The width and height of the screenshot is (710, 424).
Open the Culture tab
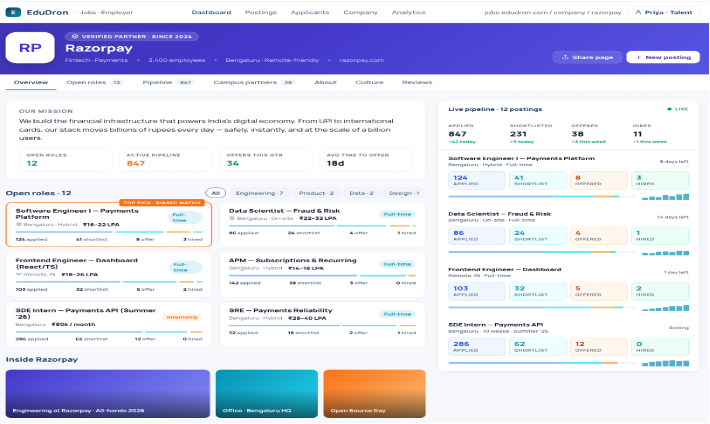pos(369,82)
